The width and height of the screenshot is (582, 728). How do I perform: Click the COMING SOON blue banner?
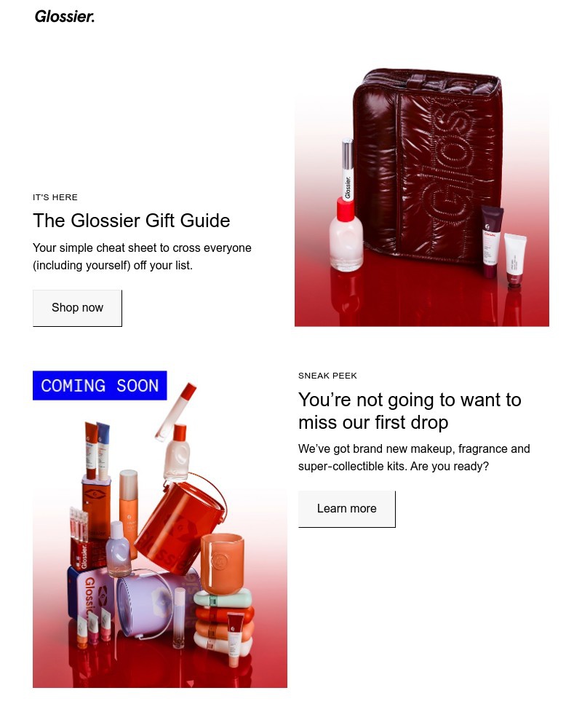(100, 385)
